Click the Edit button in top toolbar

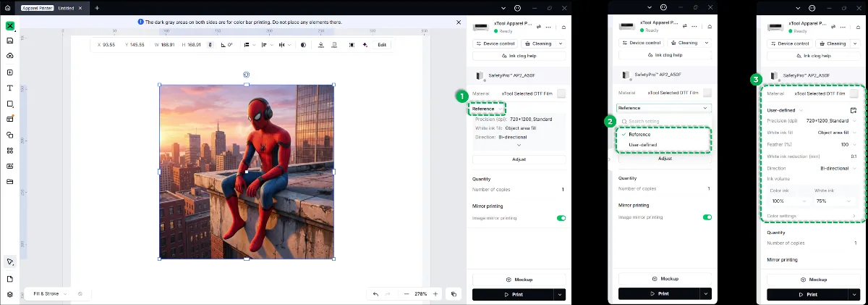pos(382,45)
